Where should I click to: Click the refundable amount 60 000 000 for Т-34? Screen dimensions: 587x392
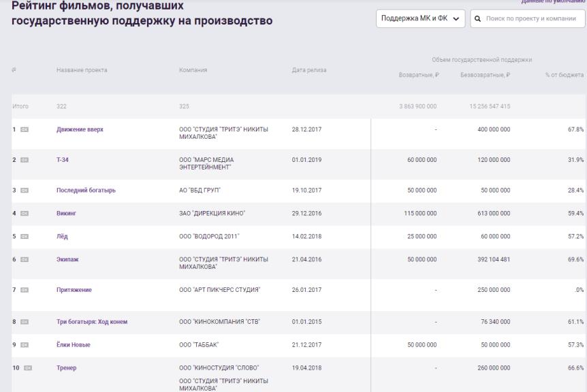point(422,160)
